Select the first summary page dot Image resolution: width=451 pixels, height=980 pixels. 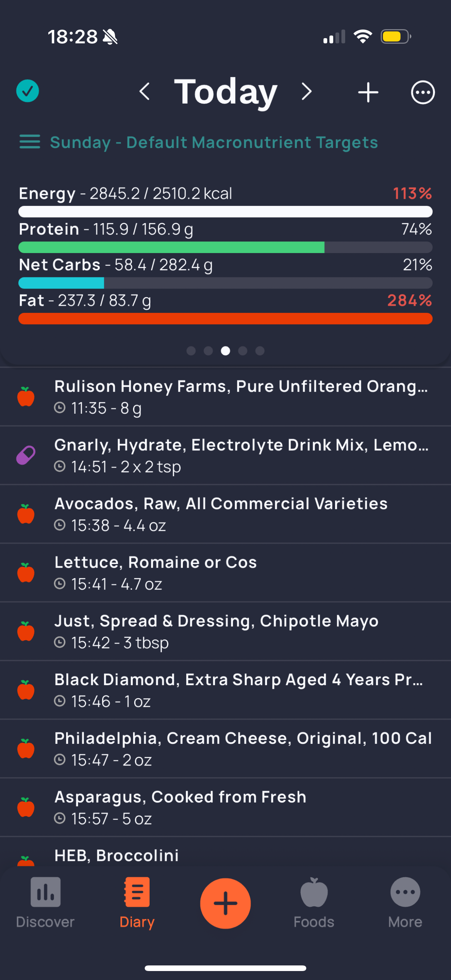[191, 351]
